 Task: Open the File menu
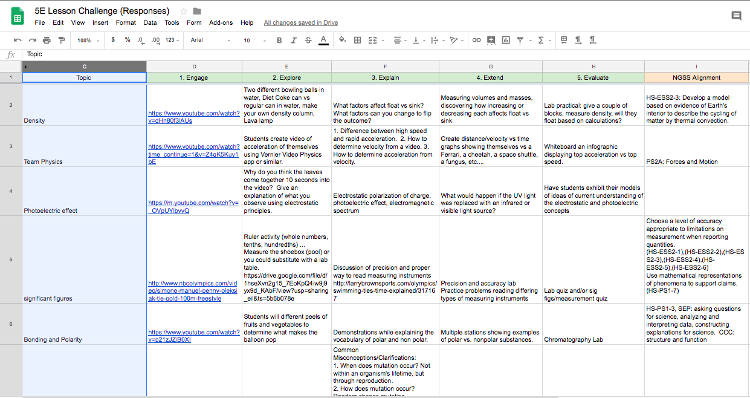(x=40, y=22)
